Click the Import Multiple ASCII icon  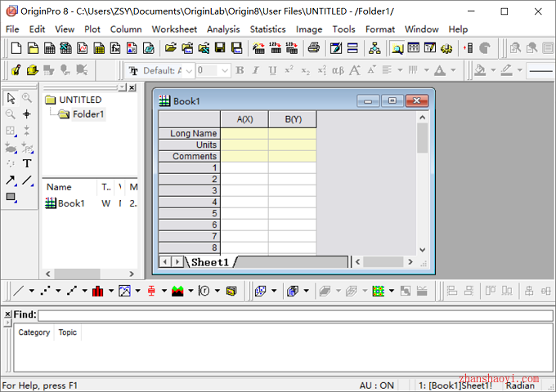tap(291, 48)
